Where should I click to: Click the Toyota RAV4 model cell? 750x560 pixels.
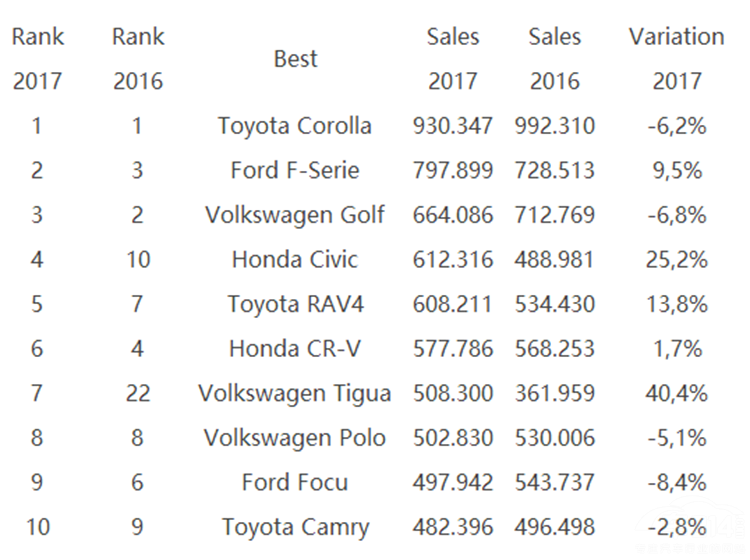pos(294,304)
